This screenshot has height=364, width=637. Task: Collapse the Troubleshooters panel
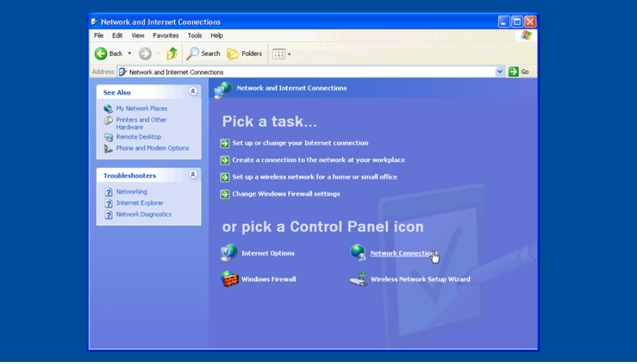(193, 174)
